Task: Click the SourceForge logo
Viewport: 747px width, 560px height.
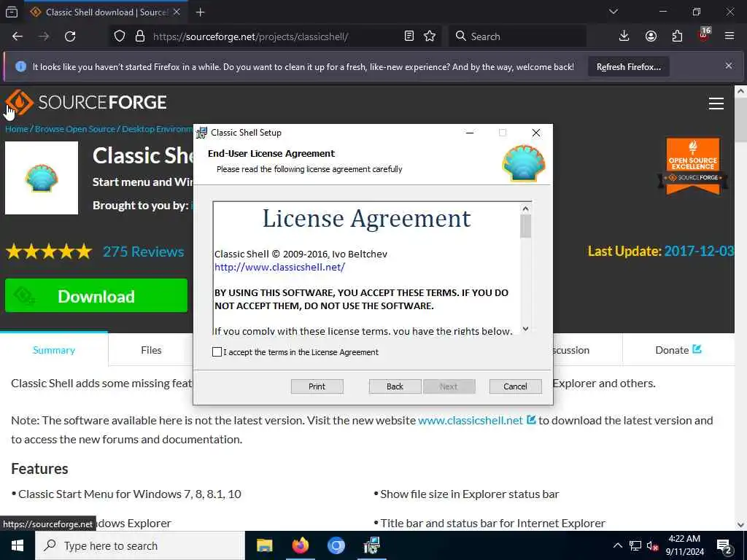Action: point(86,102)
